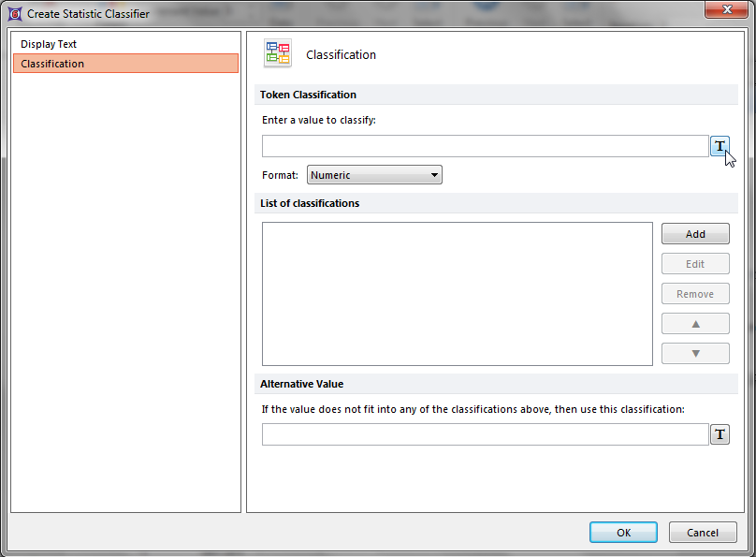Click inside the List of classifications box

458,294
